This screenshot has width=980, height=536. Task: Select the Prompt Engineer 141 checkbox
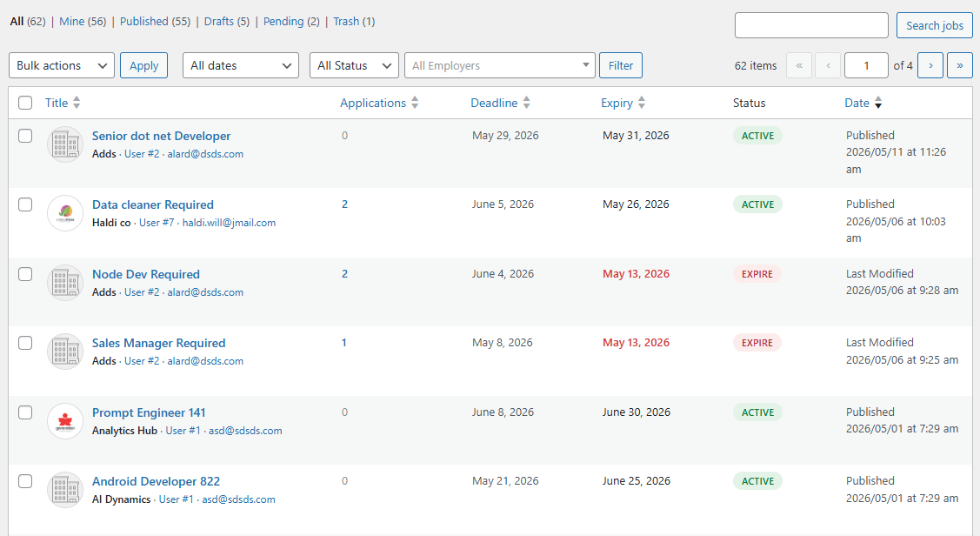25,412
